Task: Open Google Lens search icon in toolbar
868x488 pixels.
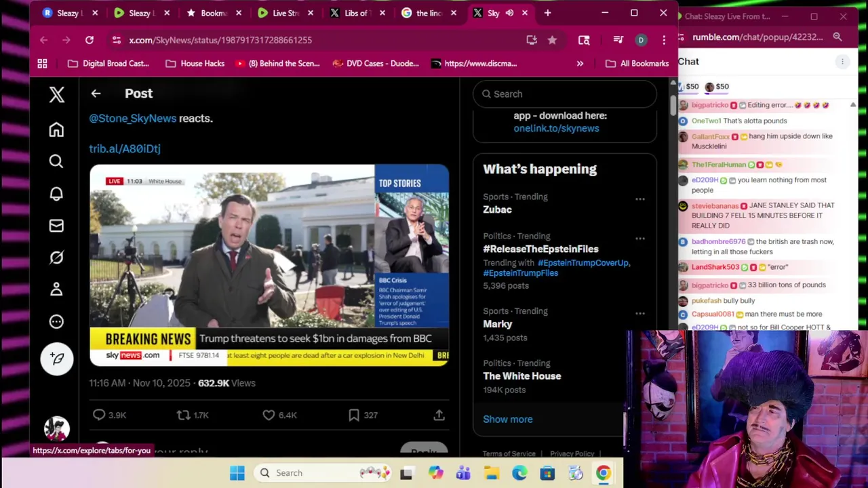Action: tap(584, 40)
